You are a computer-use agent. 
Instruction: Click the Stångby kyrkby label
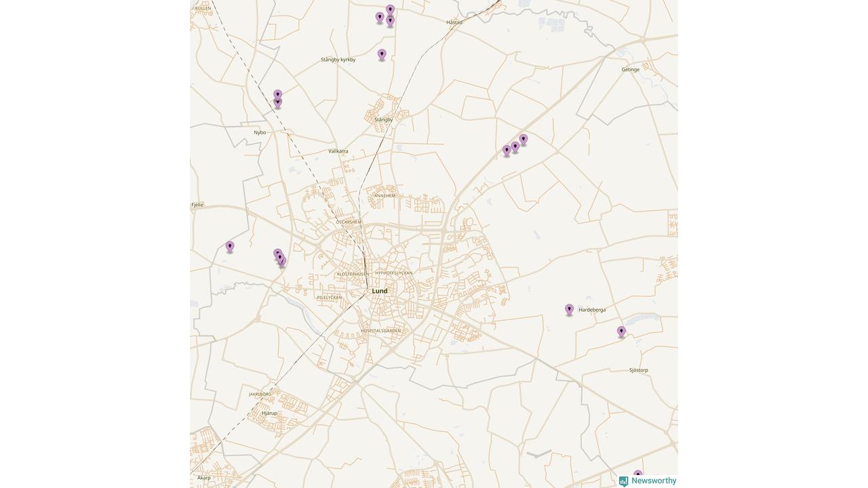(x=338, y=60)
